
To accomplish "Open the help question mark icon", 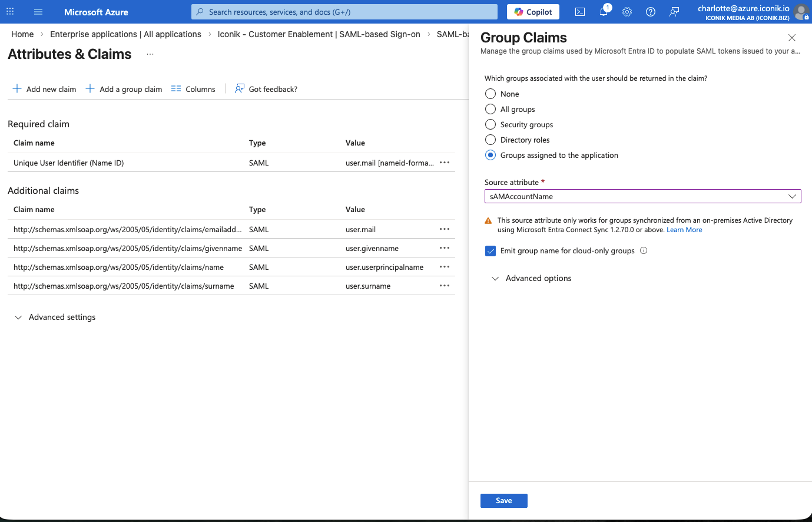I will click(651, 12).
